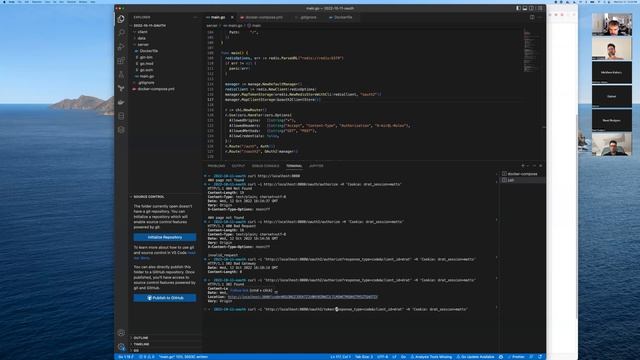Switch to the .gitignore editor tab
The height and width of the screenshot is (360, 640).
[307, 17]
